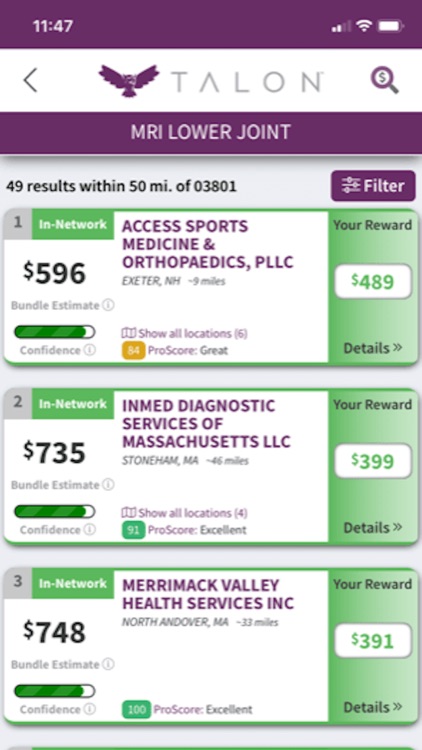This screenshot has width=422, height=750.
Task: Open Details for Inmed Diagnostic Services
Action: pyautogui.click(x=373, y=527)
